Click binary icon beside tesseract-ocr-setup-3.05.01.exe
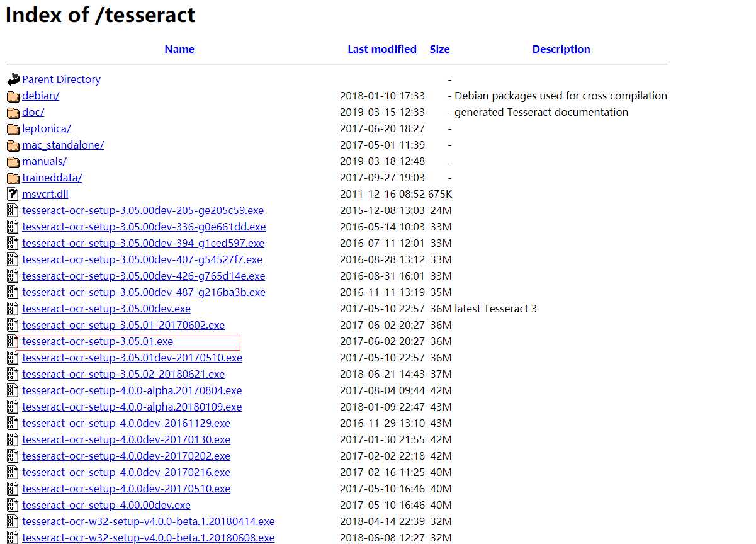 click(13, 341)
